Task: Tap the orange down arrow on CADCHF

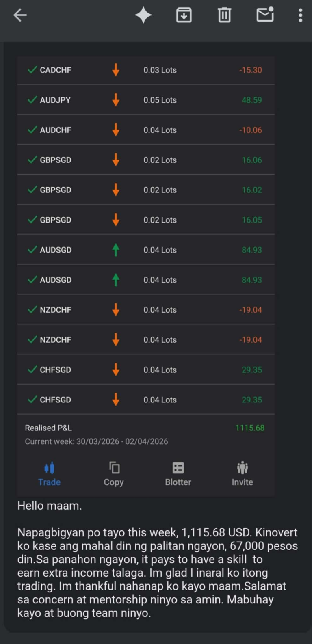Action: (x=116, y=70)
